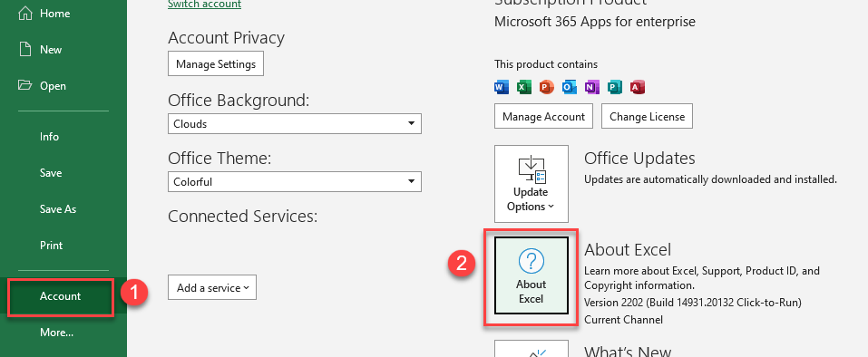The height and width of the screenshot is (357, 868).
Task: Click the Access product icon
Action: tap(638, 87)
